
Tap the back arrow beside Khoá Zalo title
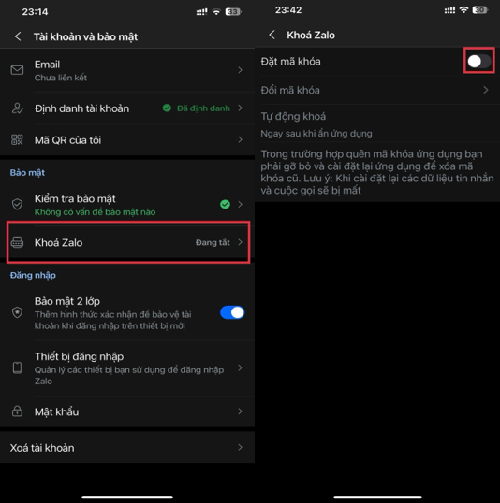[x=272, y=35]
